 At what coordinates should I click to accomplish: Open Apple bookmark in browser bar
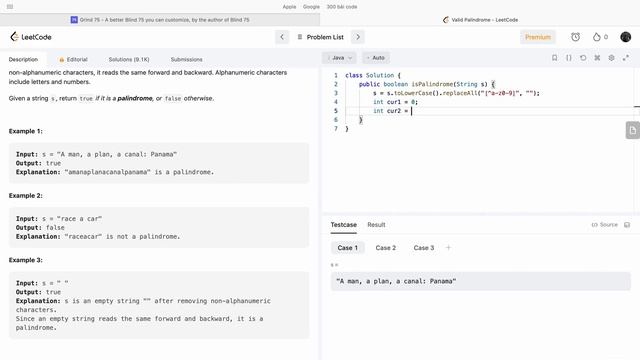(289, 7)
